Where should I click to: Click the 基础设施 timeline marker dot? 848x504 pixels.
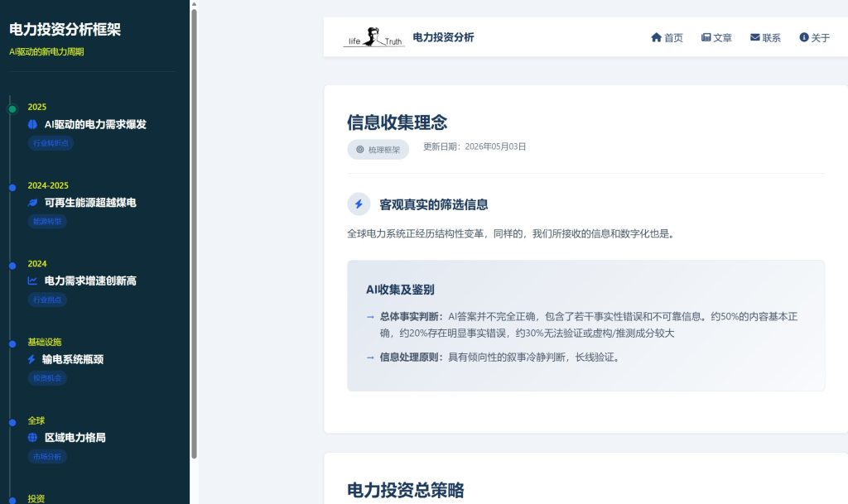tap(12, 344)
